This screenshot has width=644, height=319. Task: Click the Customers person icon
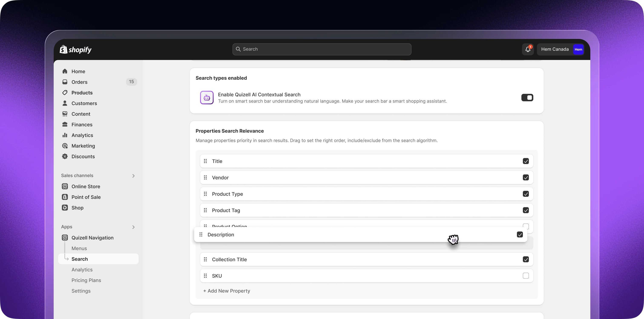pyautogui.click(x=65, y=103)
